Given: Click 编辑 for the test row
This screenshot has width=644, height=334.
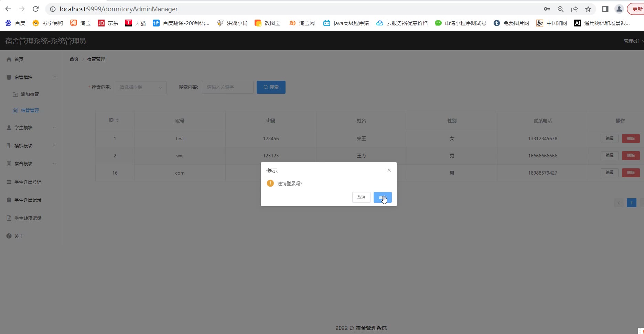Looking at the screenshot, I should click(x=610, y=138).
